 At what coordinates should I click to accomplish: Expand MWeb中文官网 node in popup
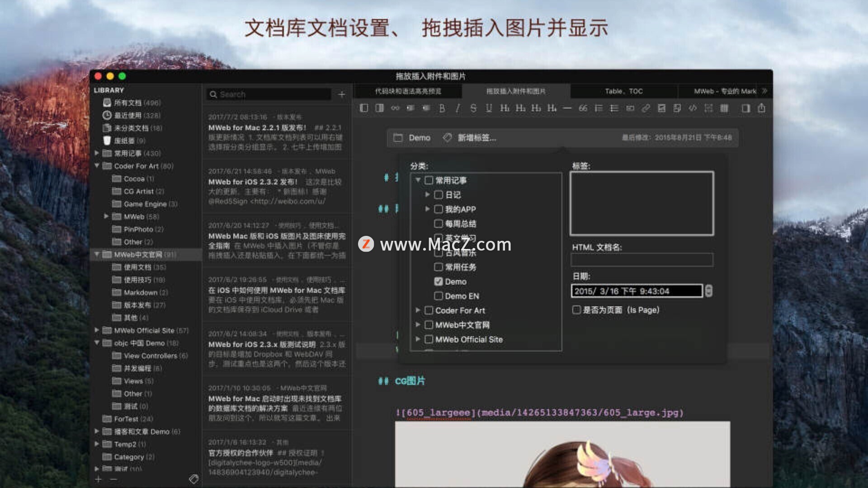pyautogui.click(x=418, y=325)
